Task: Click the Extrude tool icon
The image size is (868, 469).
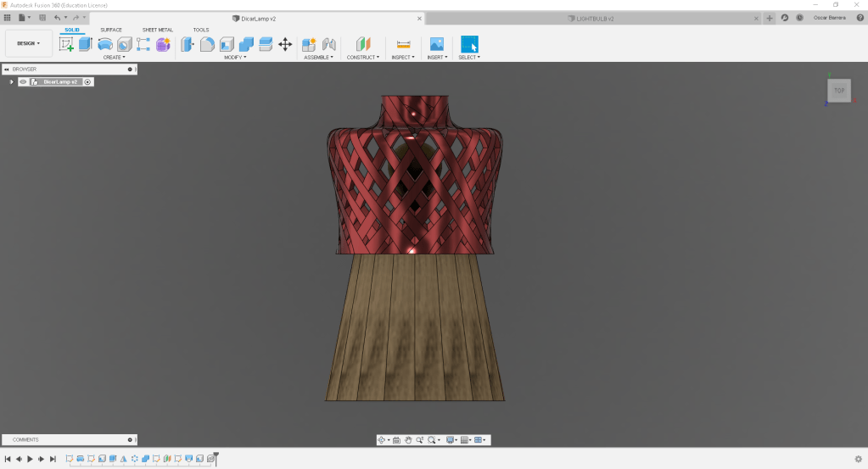Action: click(x=85, y=44)
